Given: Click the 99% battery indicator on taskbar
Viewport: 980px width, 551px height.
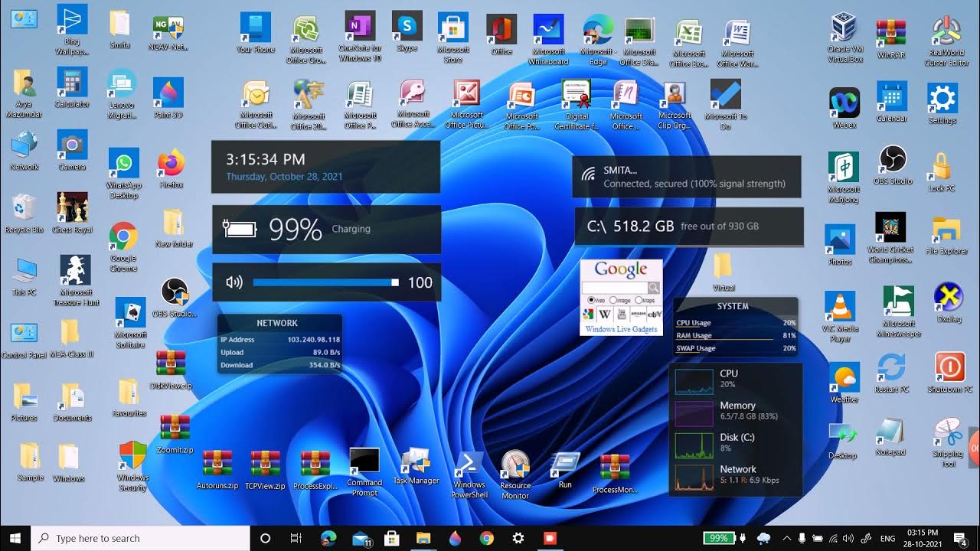Looking at the screenshot, I should [719, 538].
